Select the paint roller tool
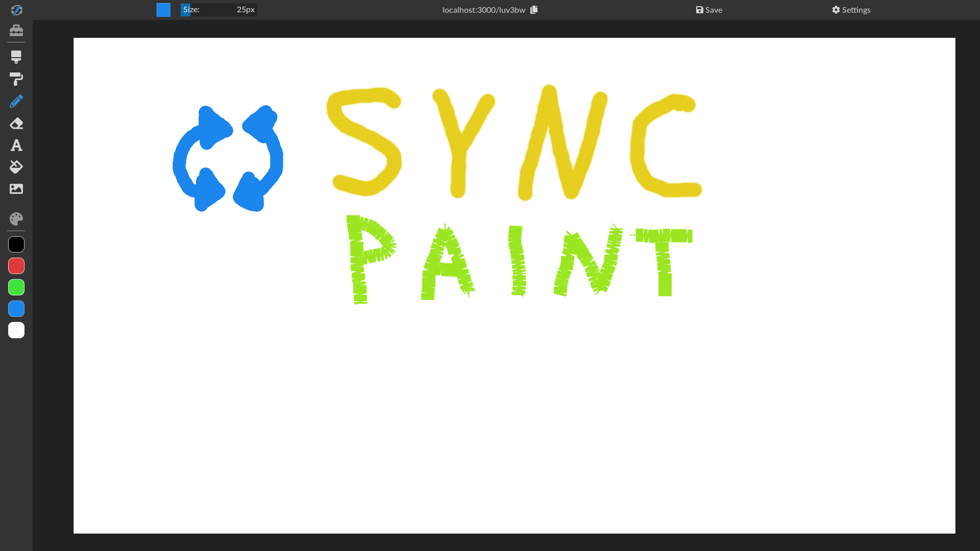This screenshot has height=551, width=980. pyautogui.click(x=16, y=79)
